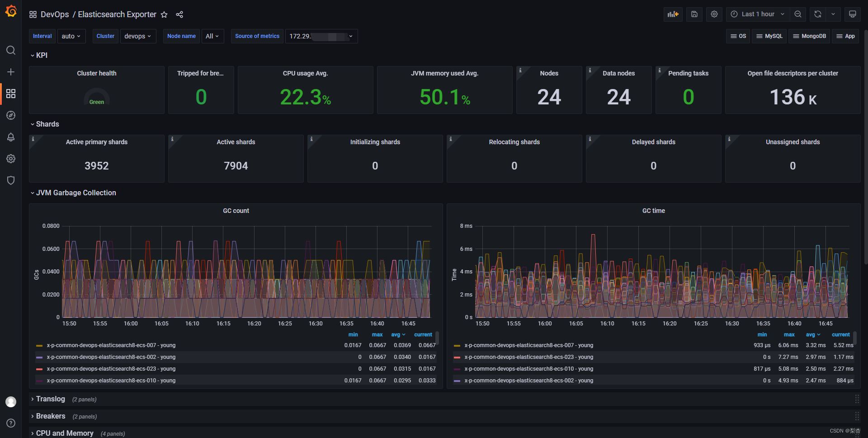Screen dimensions: 868x438
Task: Show info for Relocating shards panel
Action: point(451,139)
